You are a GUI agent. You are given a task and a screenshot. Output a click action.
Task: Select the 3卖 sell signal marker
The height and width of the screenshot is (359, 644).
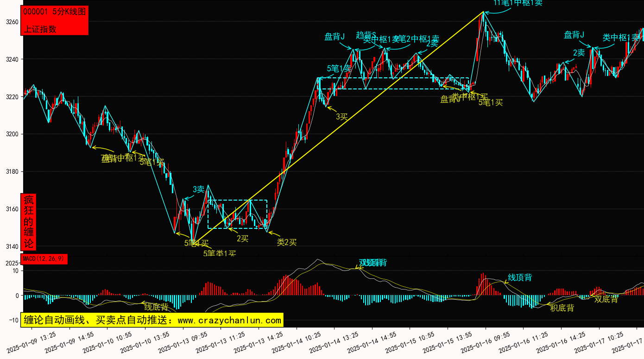coord(198,189)
